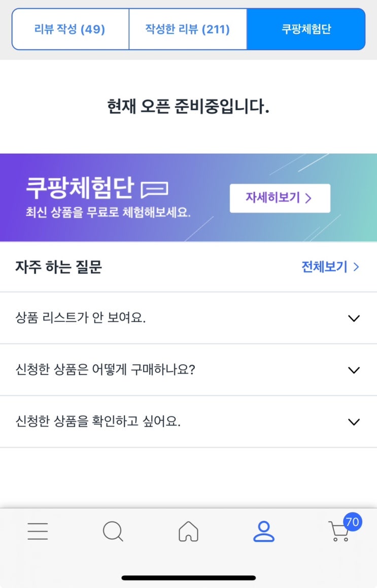This screenshot has height=588, width=377.
Task: Click the speech bubble icon in banner
Action: 154,189
